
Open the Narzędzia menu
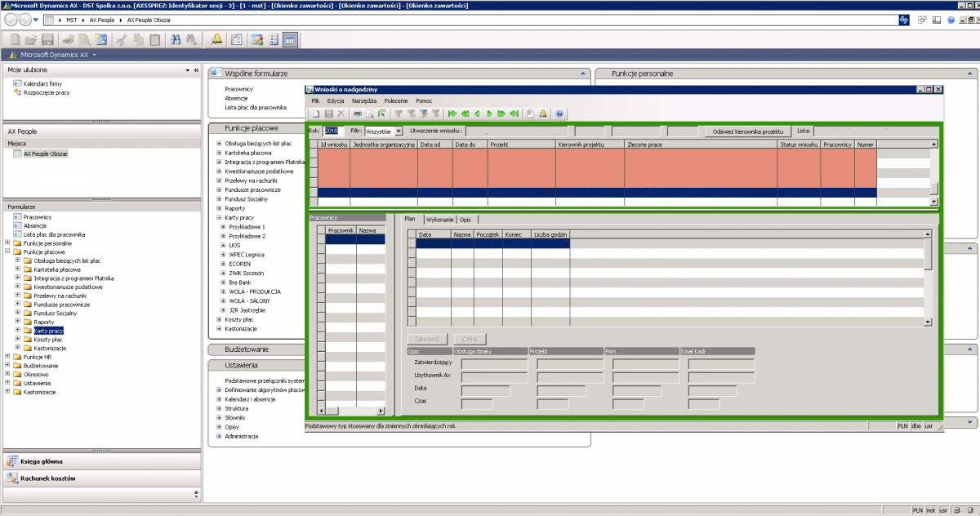click(x=364, y=100)
